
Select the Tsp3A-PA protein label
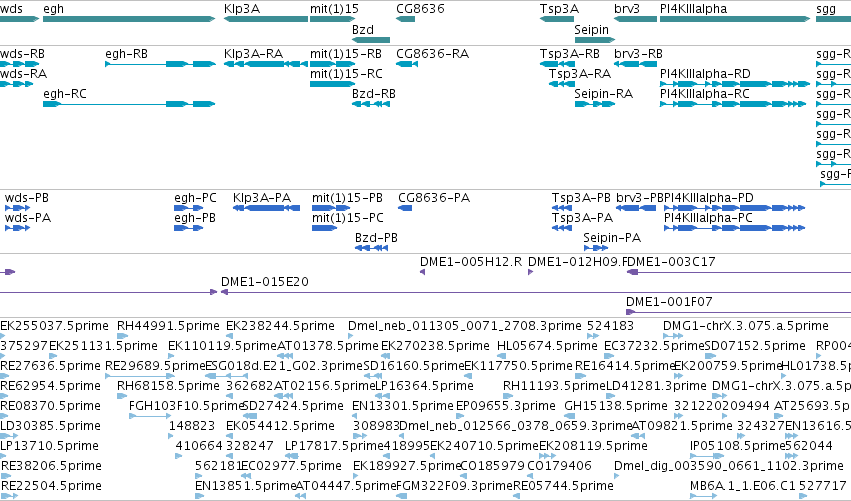click(x=582, y=218)
